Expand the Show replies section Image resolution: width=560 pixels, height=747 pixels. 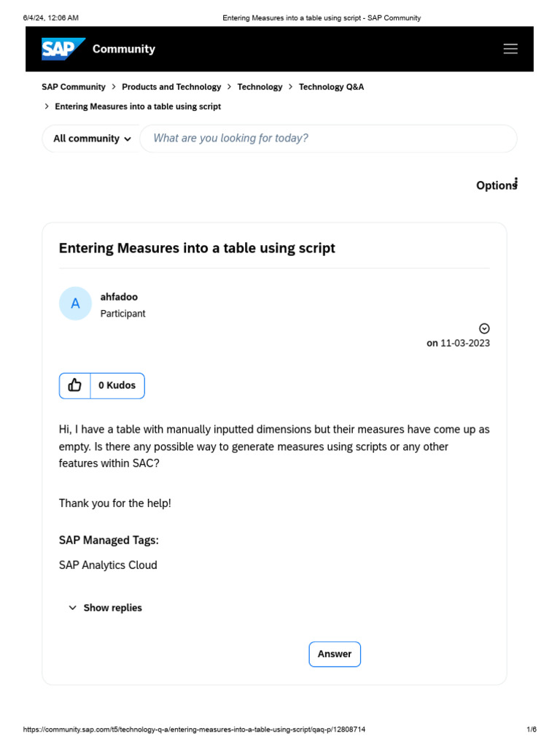click(x=105, y=608)
